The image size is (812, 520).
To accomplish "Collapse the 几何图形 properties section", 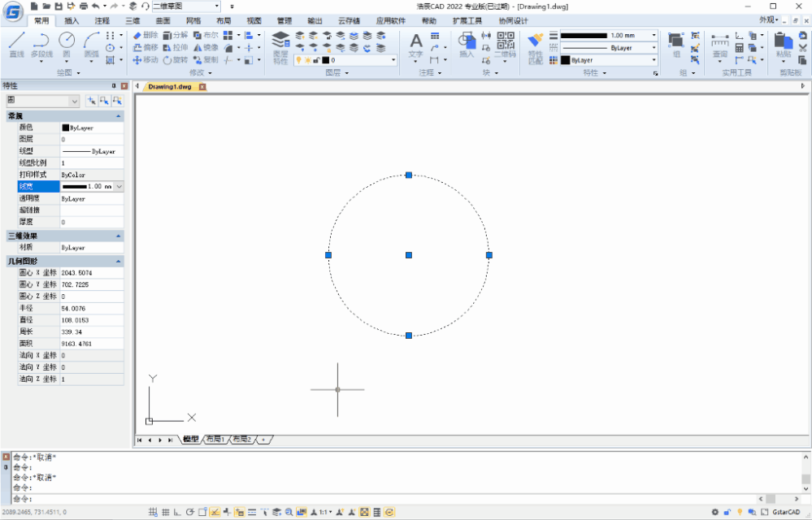I will tap(118, 262).
